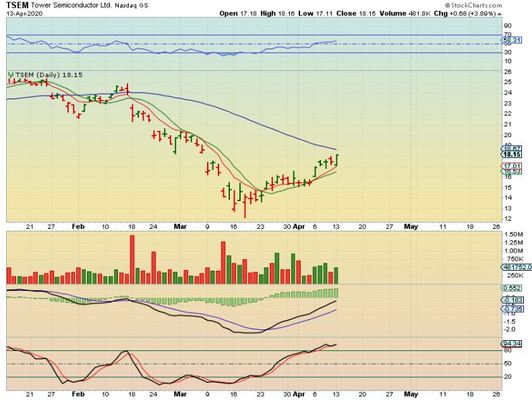532x403 pixels.
Task: Click the Apr label on the bottom date axis
Action: pyautogui.click(x=299, y=394)
